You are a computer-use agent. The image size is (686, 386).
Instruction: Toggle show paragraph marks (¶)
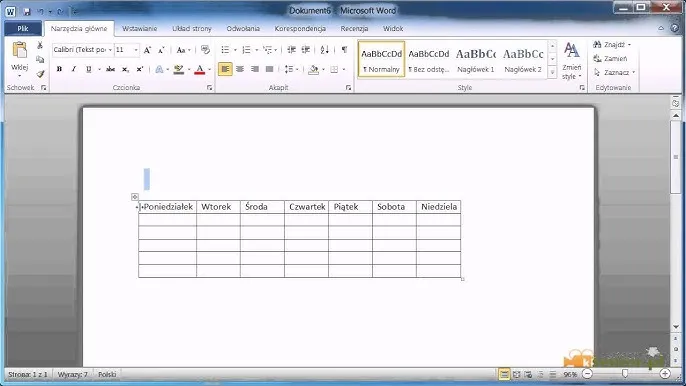point(344,49)
